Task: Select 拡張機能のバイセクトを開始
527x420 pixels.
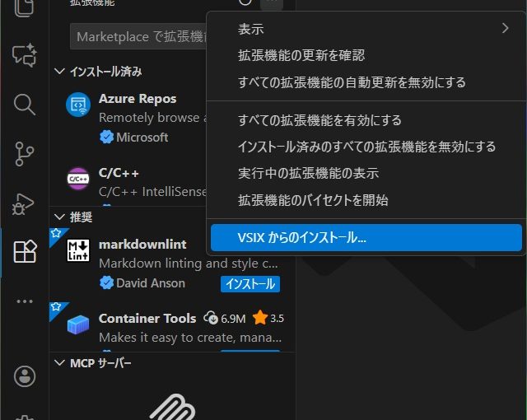Action: [x=366, y=200]
